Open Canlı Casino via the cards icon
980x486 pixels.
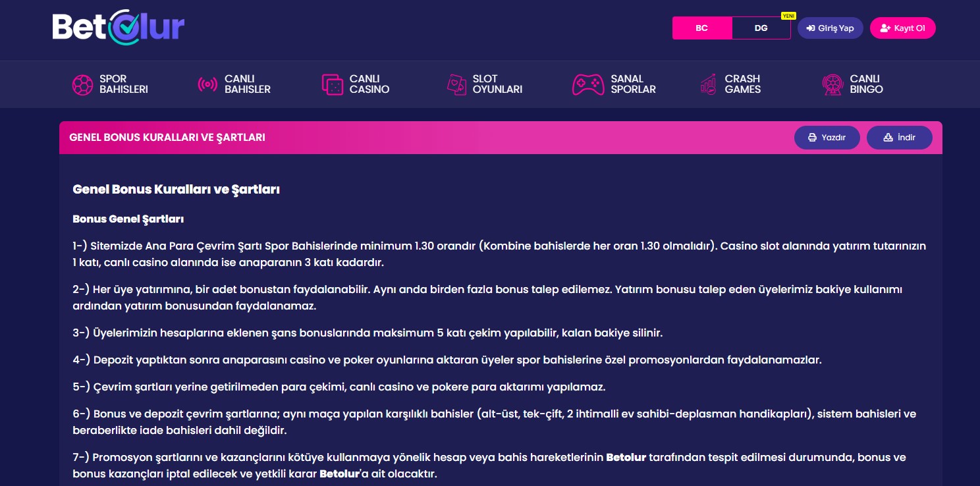tap(333, 84)
